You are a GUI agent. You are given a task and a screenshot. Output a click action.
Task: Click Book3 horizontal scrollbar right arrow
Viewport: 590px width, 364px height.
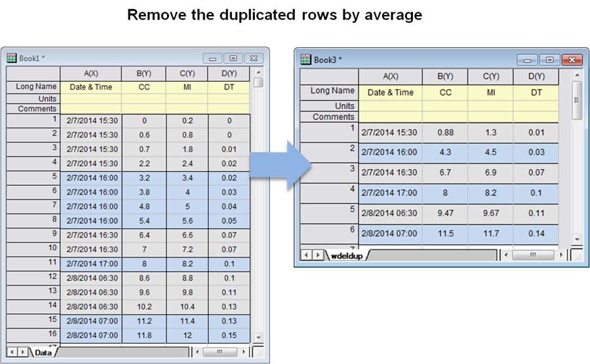click(561, 255)
